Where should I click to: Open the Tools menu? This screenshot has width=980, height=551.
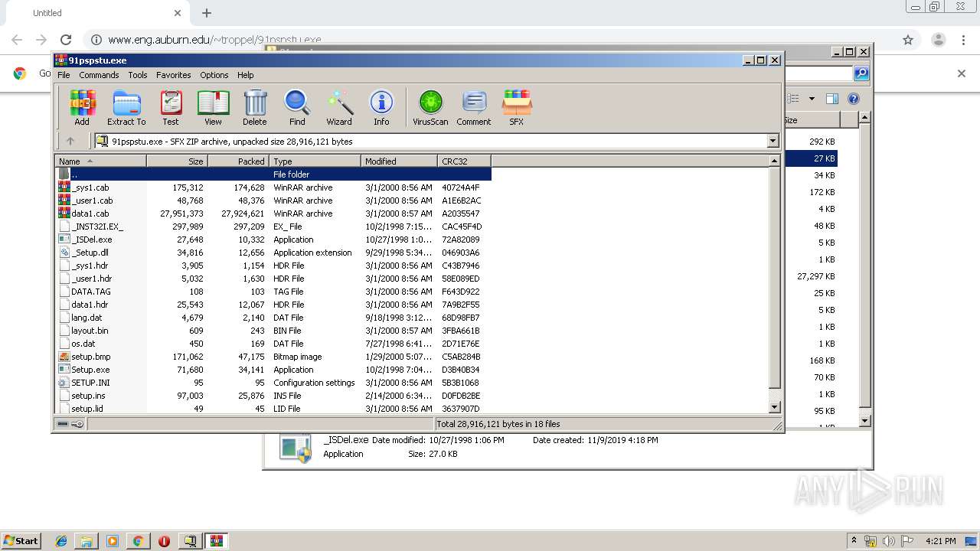pos(138,75)
